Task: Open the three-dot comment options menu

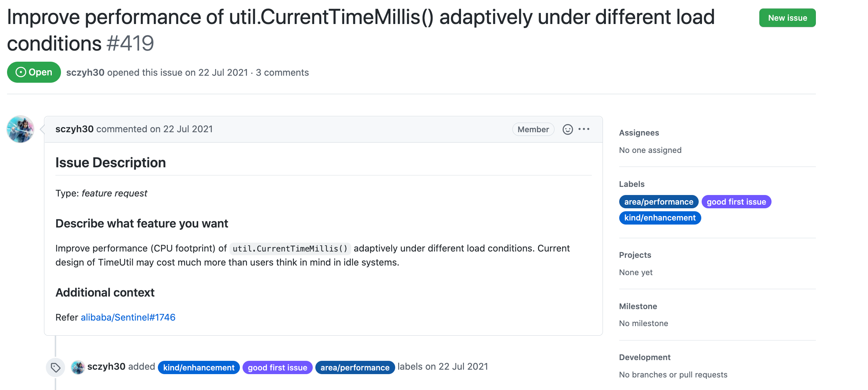Action: tap(584, 129)
